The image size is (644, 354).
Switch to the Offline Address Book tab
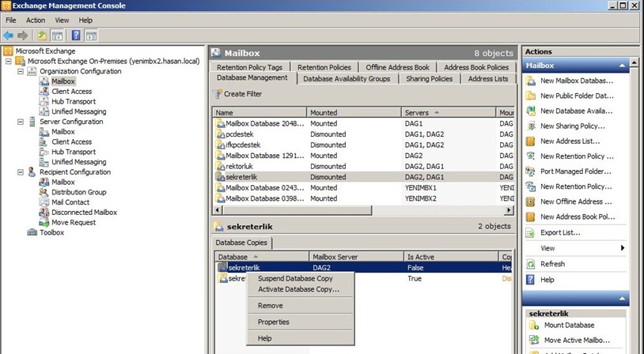click(x=398, y=67)
